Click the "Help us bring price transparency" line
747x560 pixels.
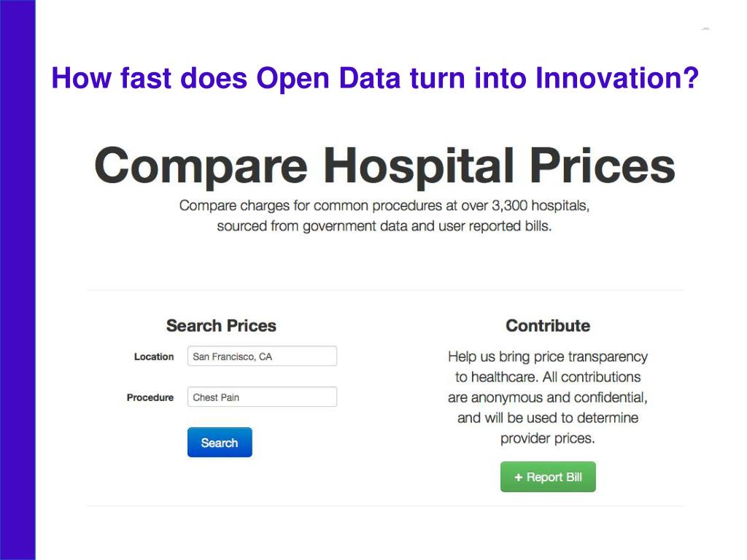click(548, 357)
